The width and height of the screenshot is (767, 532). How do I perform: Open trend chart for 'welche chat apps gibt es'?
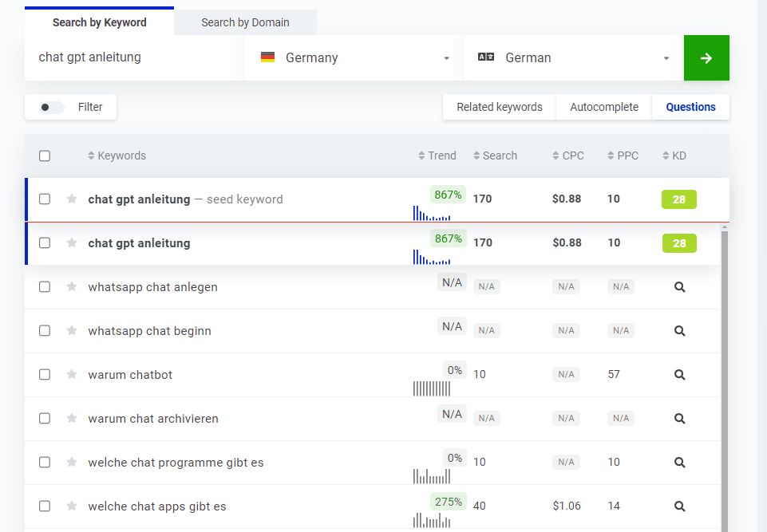coord(432,520)
